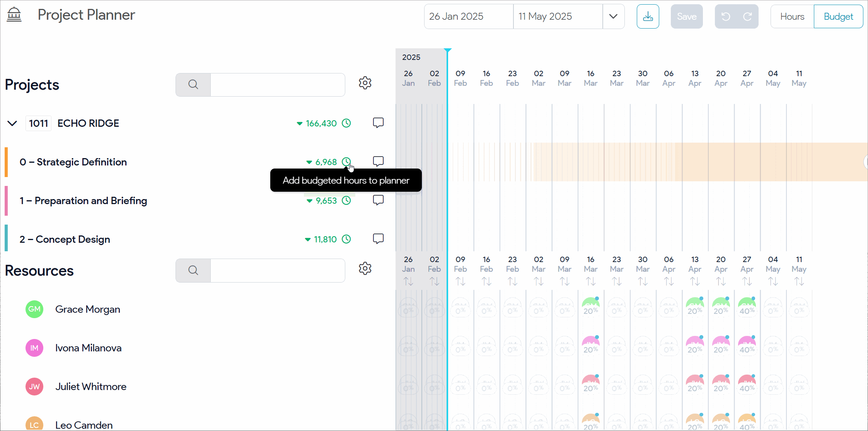Switch to Budget view

click(838, 17)
